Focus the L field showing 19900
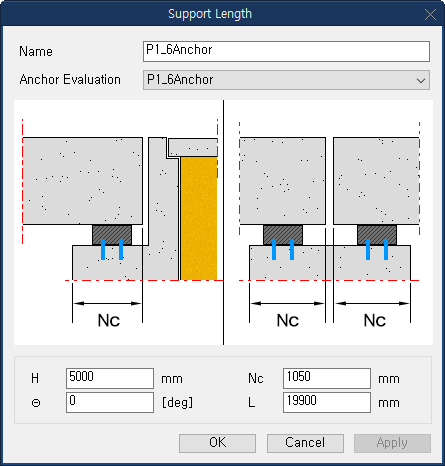Image resolution: width=445 pixels, height=466 pixels. point(327,402)
